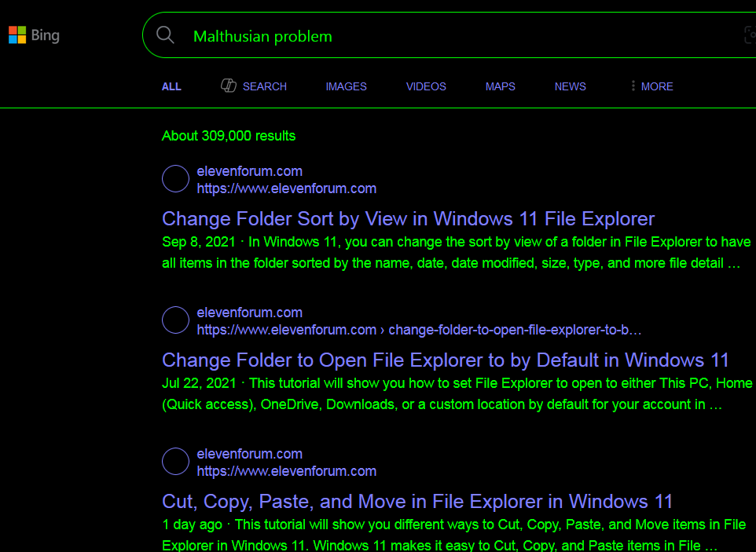Viewport: 756px width, 552px height.
Task: Click the 'About 309,000 results' text
Action: [229, 136]
